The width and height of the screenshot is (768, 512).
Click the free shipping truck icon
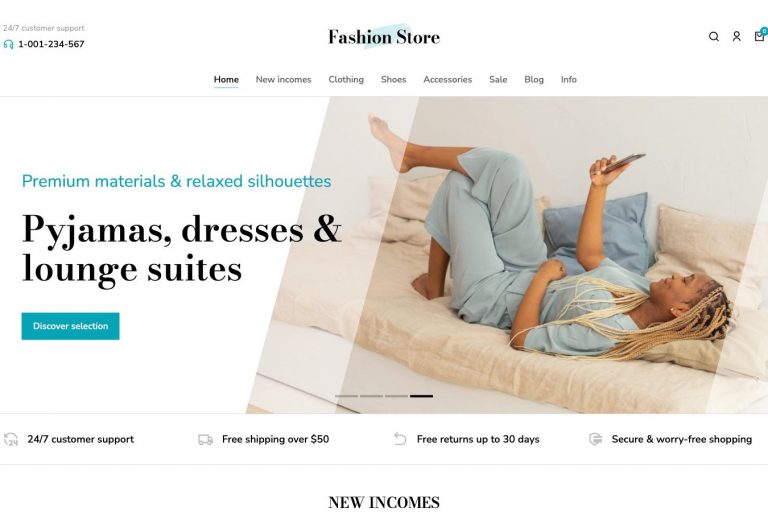(205, 439)
